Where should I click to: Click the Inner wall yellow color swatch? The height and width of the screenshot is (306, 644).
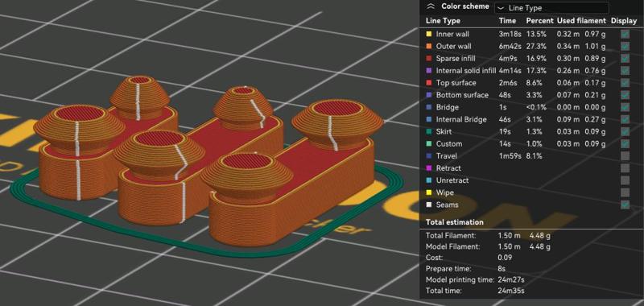(429, 34)
